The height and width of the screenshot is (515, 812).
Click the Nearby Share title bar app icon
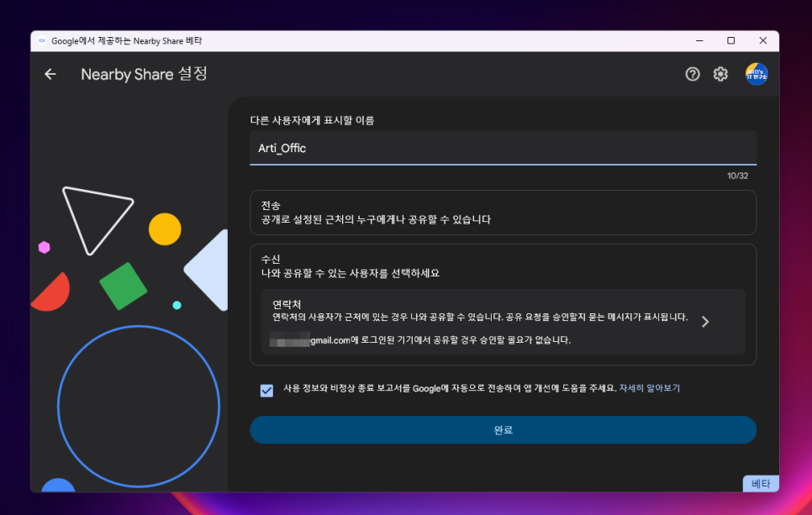[42, 41]
